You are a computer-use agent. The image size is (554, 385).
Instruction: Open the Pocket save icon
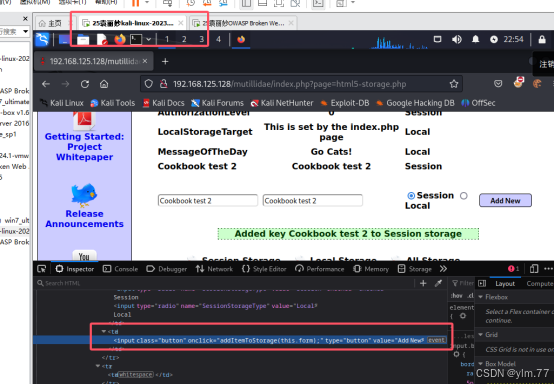pos(498,84)
